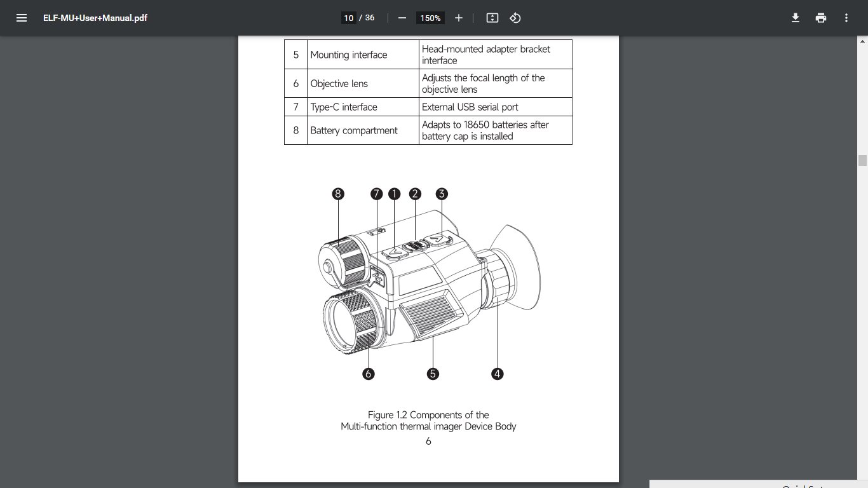Open the more actions menu

846,18
